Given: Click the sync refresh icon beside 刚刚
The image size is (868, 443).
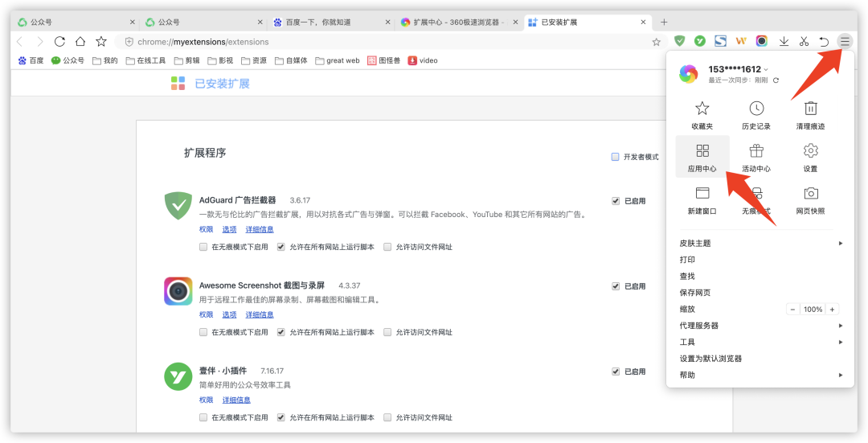Looking at the screenshot, I should (x=776, y=80).
